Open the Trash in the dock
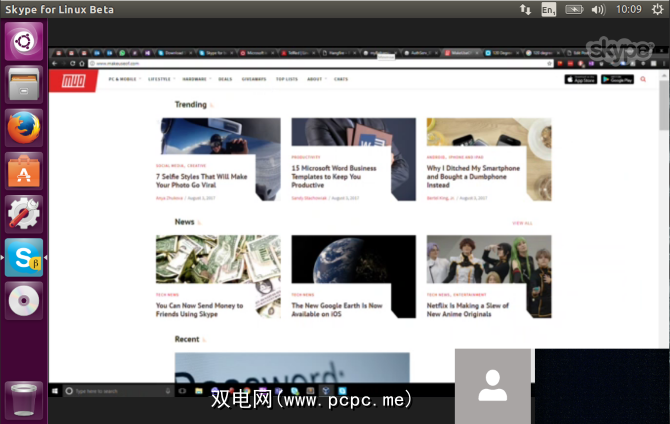670x424 pixels. pos(24,400)
